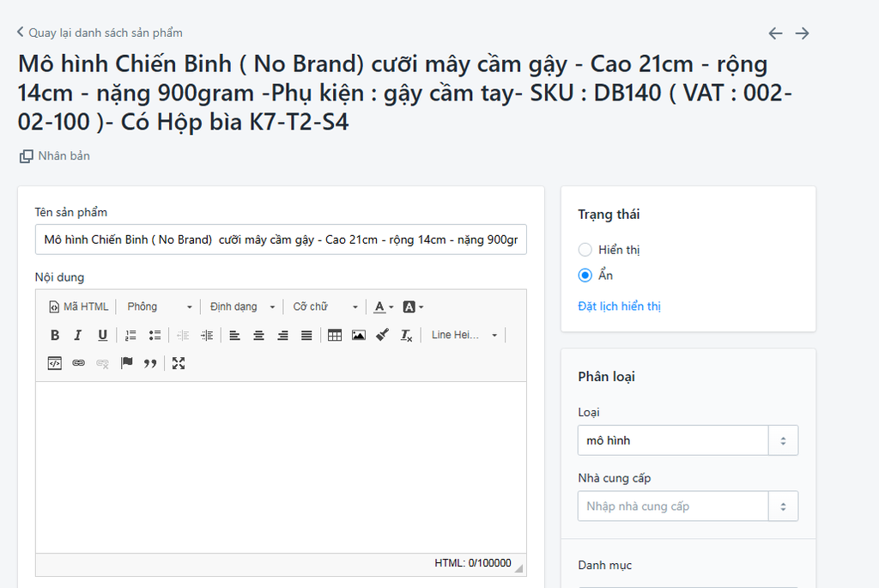
Task: Open background highlight color picker
Action: click(413, 306)
